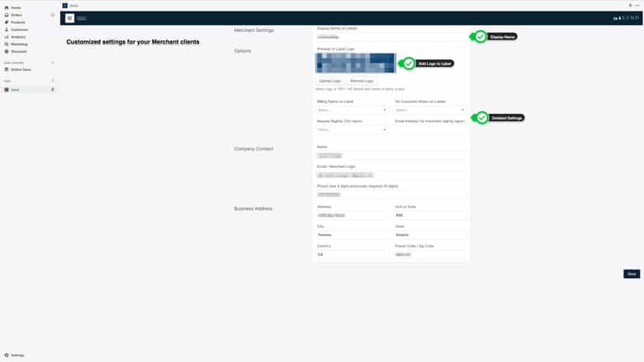
Task: Click the State field showing Ontario
Action: tap(430, 235)
